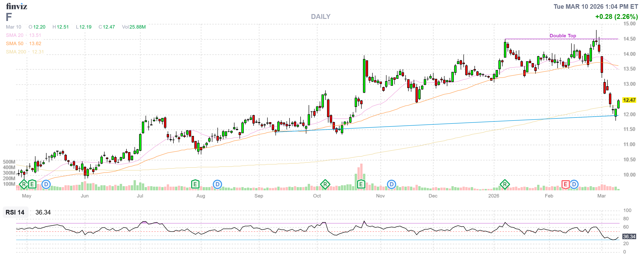Open the late October E earnings marker
Image resolution: width=644 pixels, height=259 pixels.
[361, 185]
